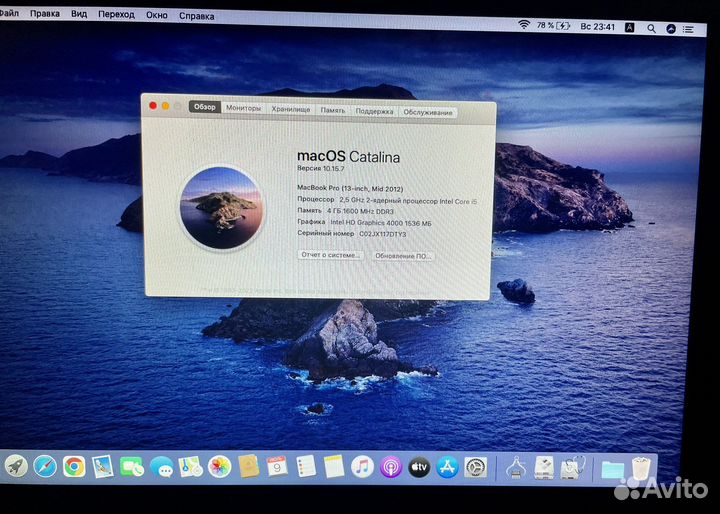720x514 pixels.
Task: Open Launchpad from the Dock
Action: coord(16,466)
